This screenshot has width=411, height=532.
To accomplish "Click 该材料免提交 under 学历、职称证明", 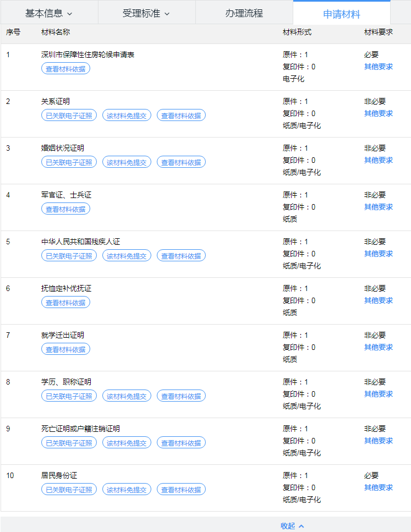I will coord(127,397).
